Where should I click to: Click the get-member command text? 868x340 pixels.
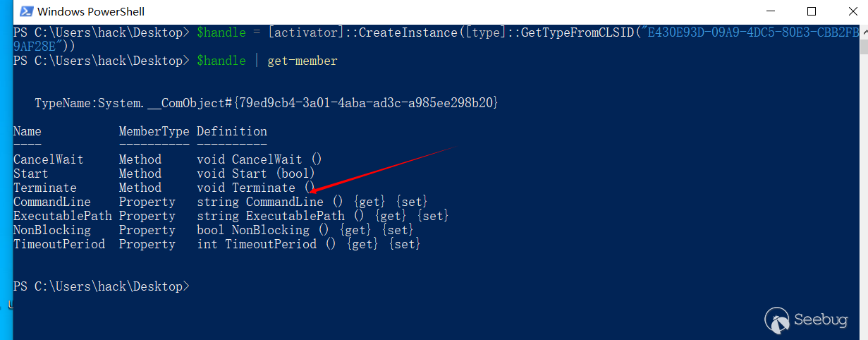(302, 61)
